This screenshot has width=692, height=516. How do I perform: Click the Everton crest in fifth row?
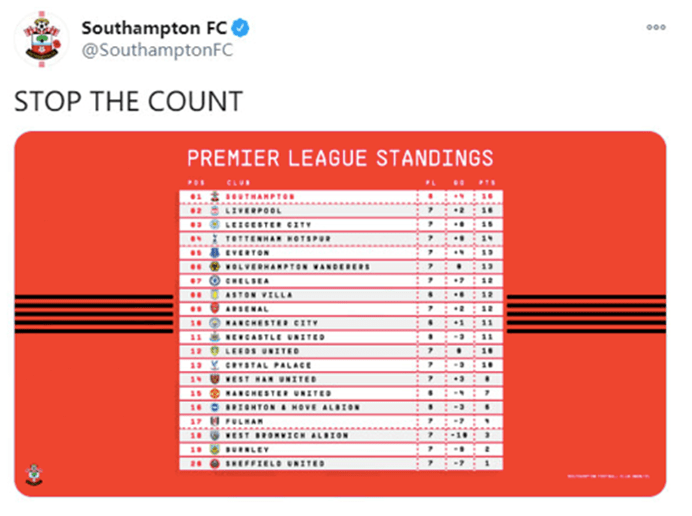(x=214, y=253)
